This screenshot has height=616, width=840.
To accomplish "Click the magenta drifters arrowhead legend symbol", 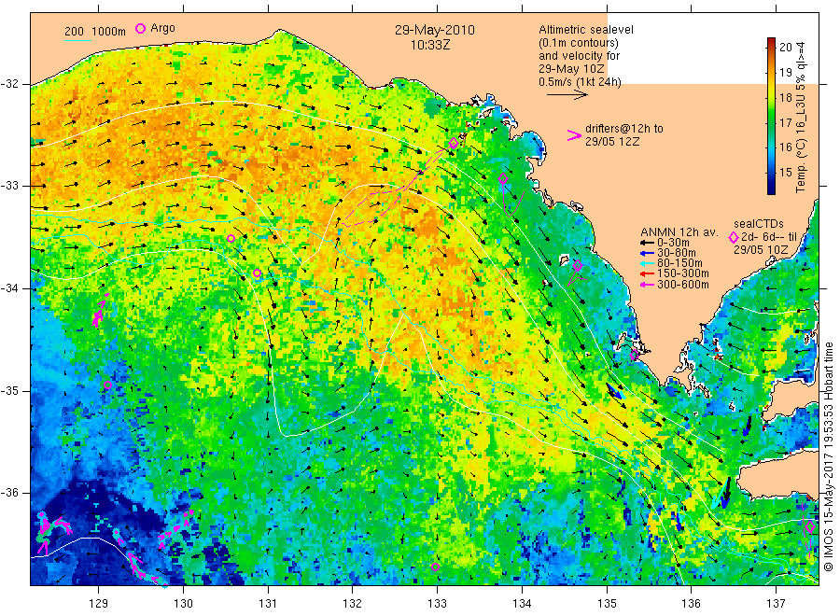I will pos(574,135).
